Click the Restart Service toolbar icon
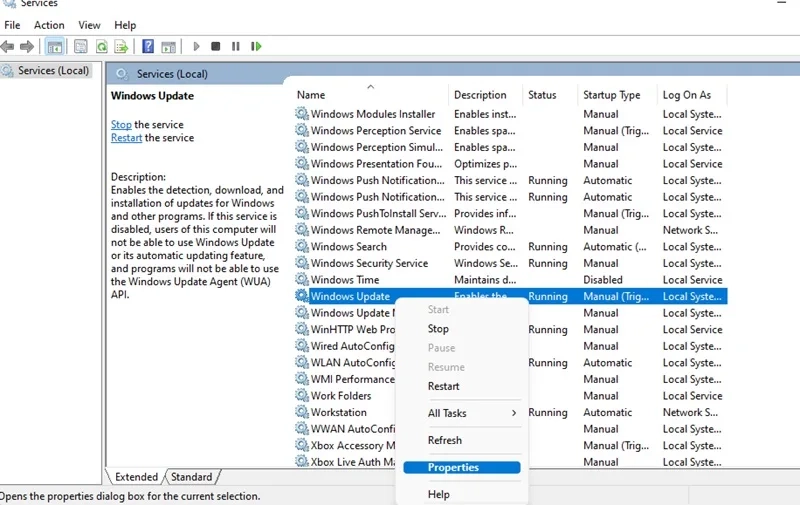This screenshot has height=505, width=800. click(x=257, y=46)
